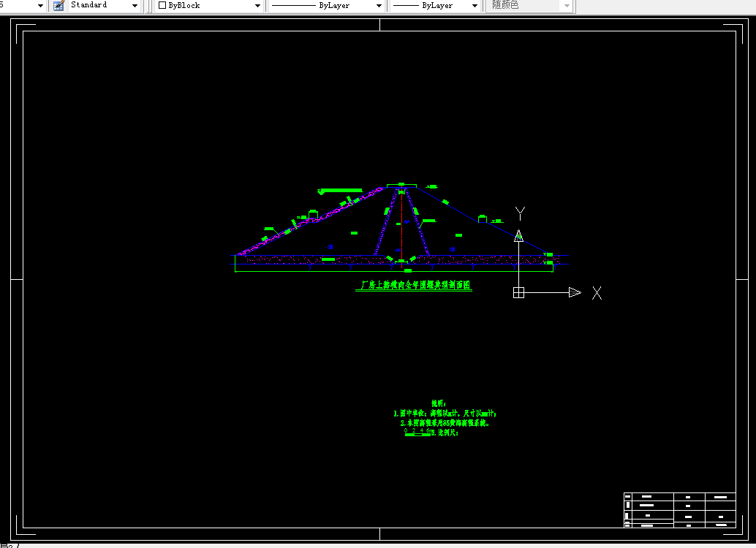Screen dimensions: 756x548
Task: Select the 说明 notes heading text
Action: click(439, 403)
